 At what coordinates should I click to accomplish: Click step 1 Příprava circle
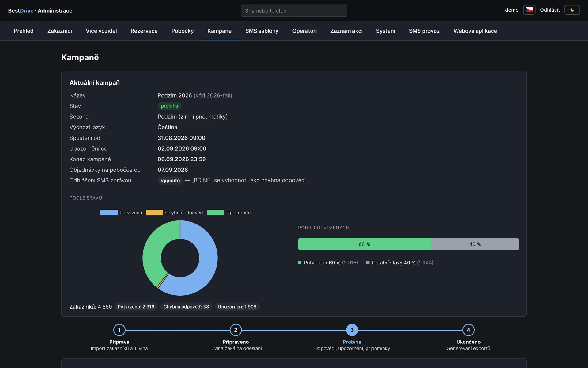119,330
